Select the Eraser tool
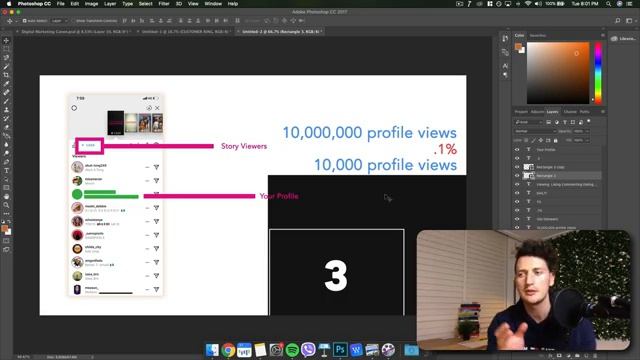 click(6, 127)
